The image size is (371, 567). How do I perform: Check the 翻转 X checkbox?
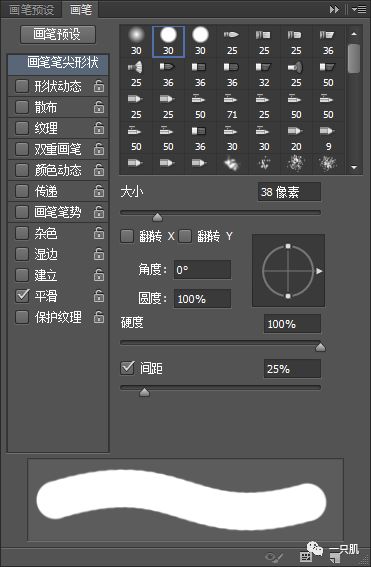[127, 236]
